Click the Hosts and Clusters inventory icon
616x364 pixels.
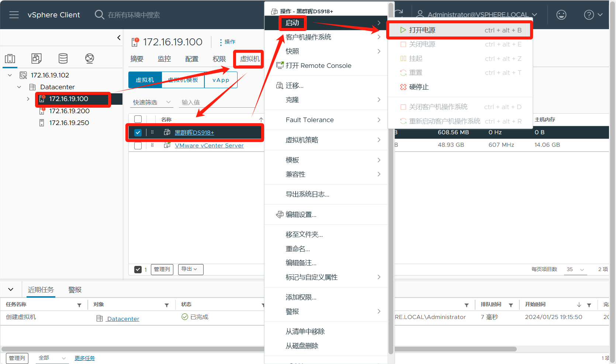(10, 59)
